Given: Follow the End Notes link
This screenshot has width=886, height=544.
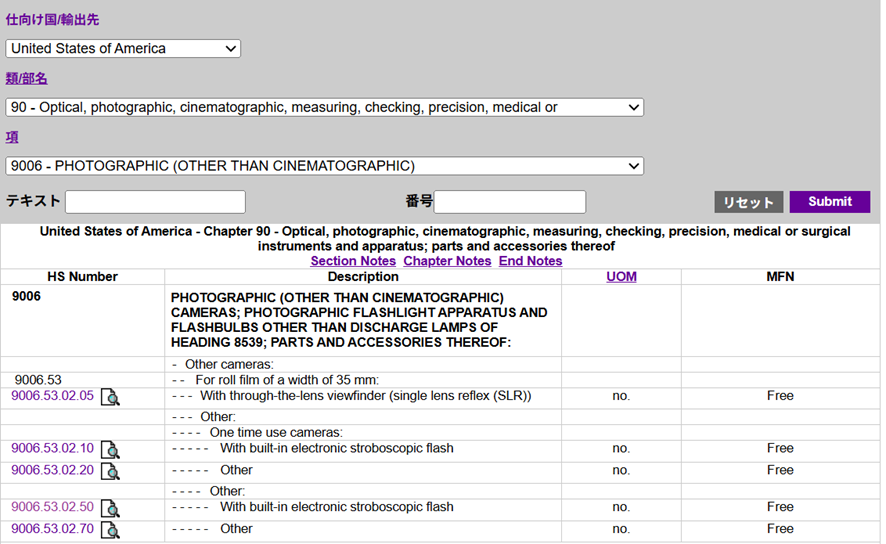Looking at the screenshot, I should click(x=530, y=261).
